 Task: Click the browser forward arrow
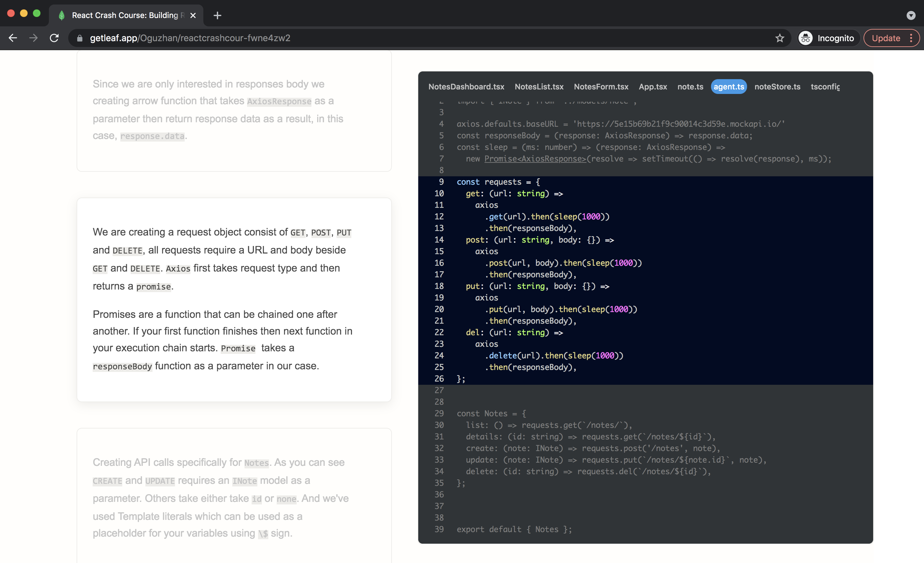click(33, 38)
